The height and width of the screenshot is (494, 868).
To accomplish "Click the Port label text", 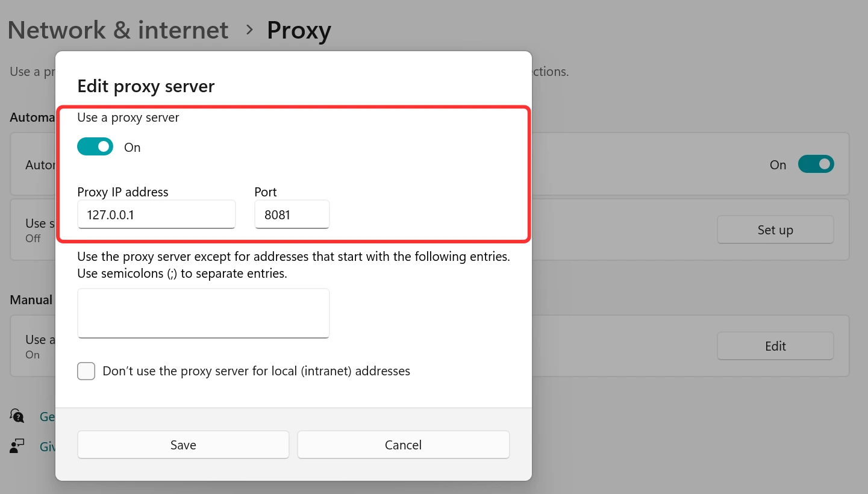I will click(x=266, y=192).
